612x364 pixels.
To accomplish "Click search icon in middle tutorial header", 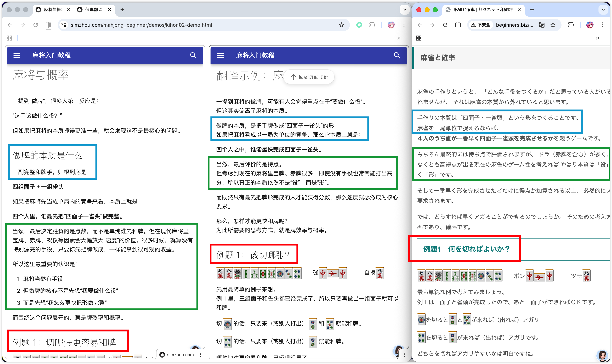I will click(x=397, y=55).
